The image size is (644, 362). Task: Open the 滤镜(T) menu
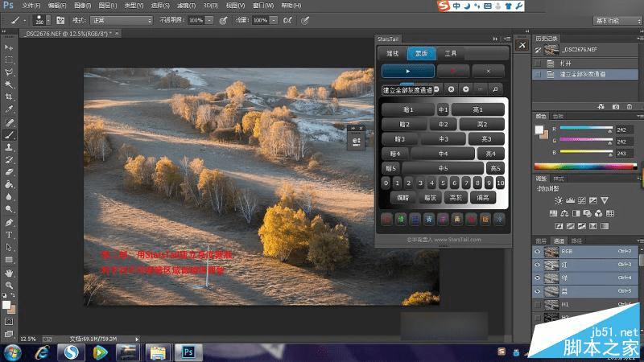187,6
